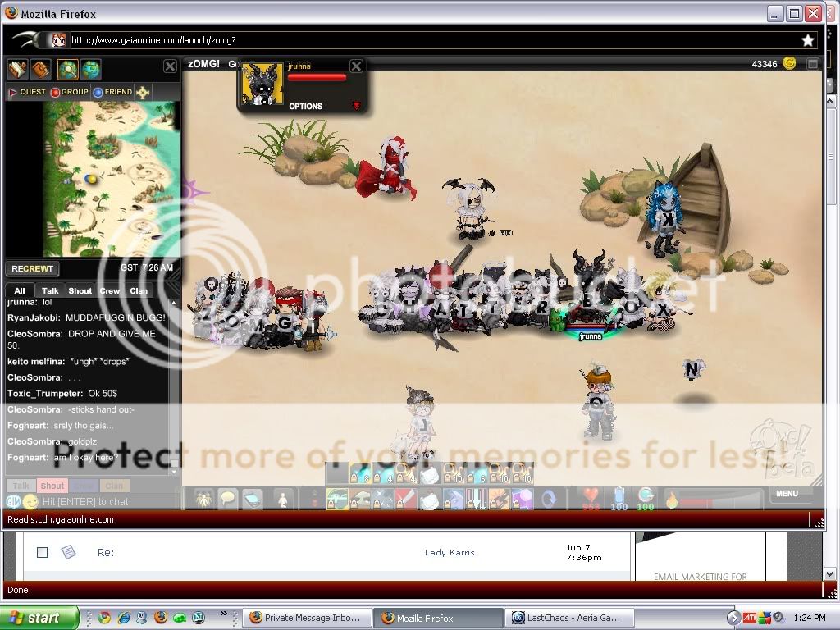This screenshot has height=630, width=840.
Task: Toggle the GROUP map marker filter
Action: (x=69, y=92)
